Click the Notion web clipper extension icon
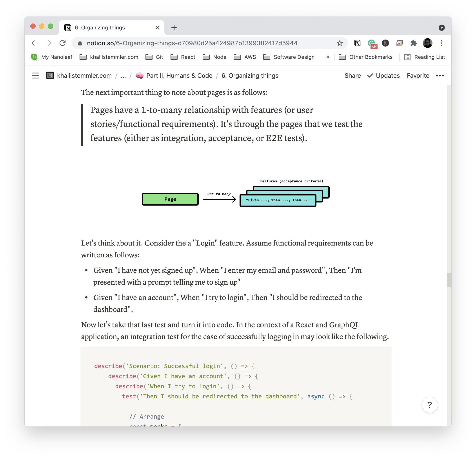The image size is (476, 459). pyautogui.click(x=357, y=43)
